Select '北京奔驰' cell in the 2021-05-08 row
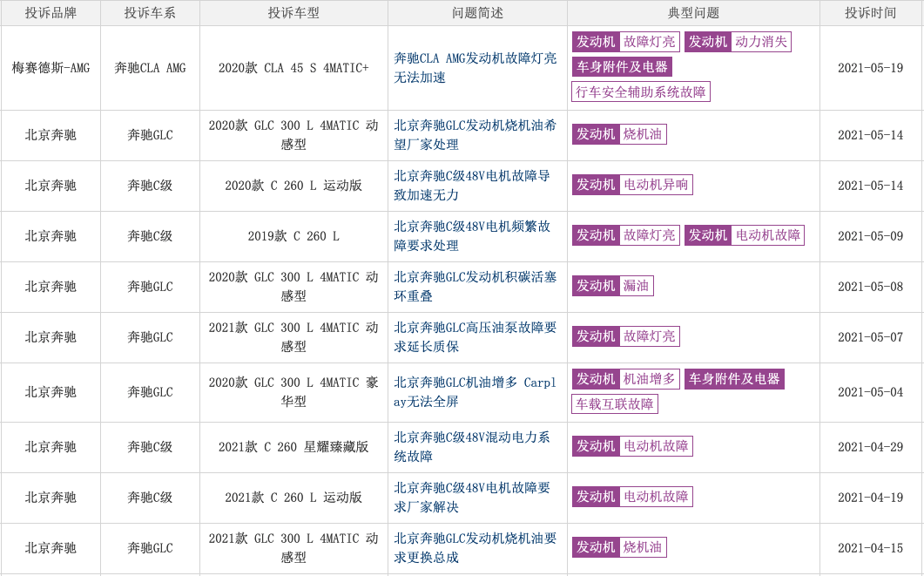 point(51,287)
